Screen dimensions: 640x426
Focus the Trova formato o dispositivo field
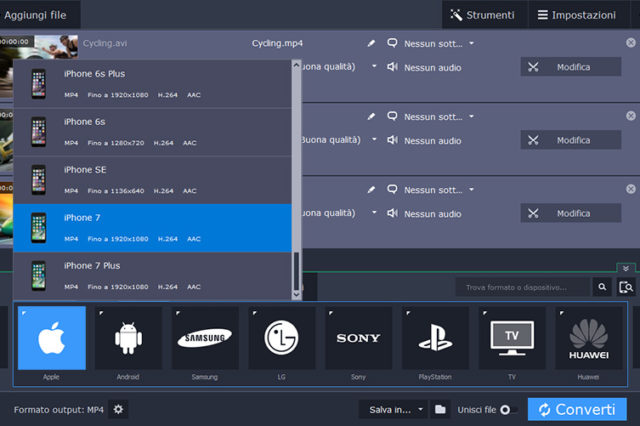pos(523,287)
